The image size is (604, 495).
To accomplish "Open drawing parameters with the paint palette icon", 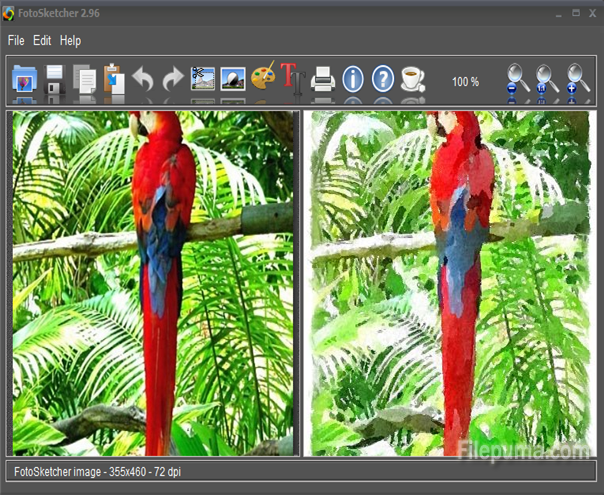I will click(263, 78).
